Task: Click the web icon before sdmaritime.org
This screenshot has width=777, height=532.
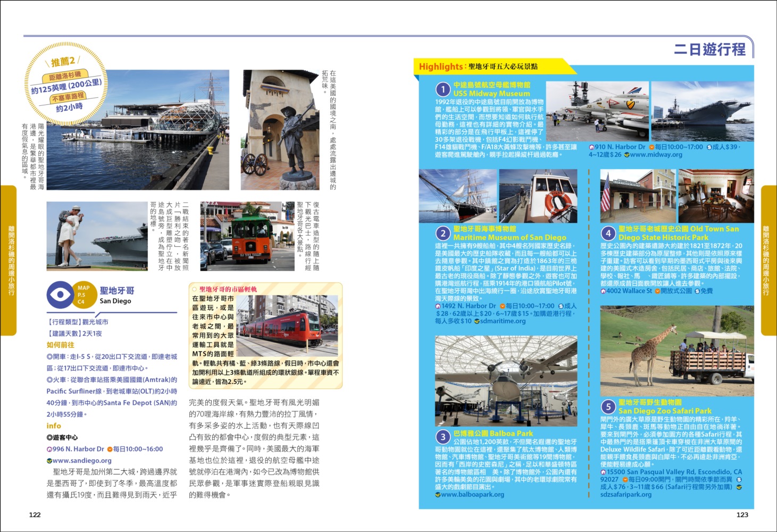Action: 477,321
